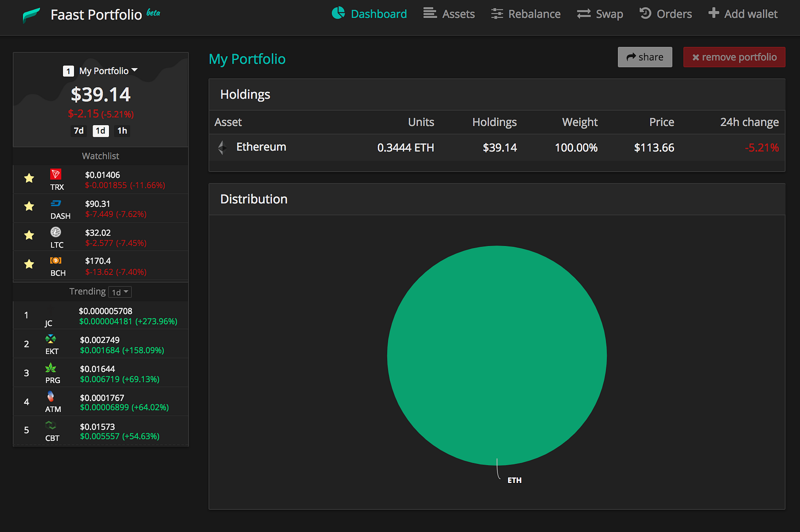Click the JC price $0.000005708

point(105,311)
